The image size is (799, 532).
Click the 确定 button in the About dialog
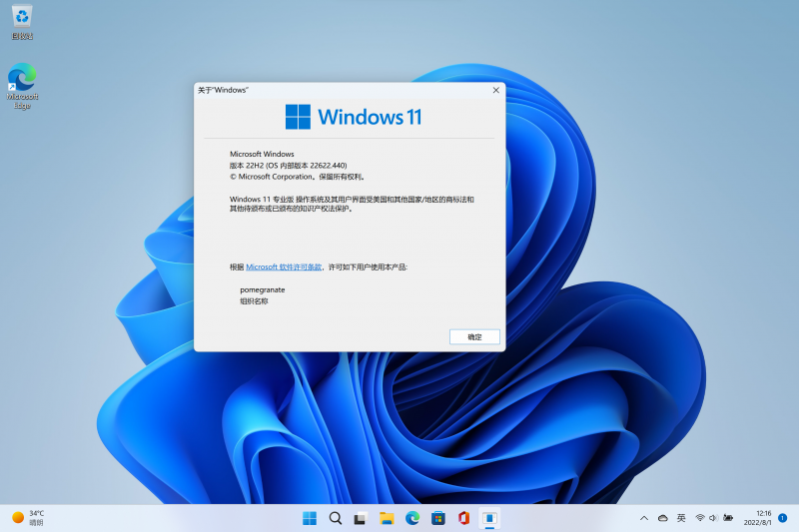[474, 336]
